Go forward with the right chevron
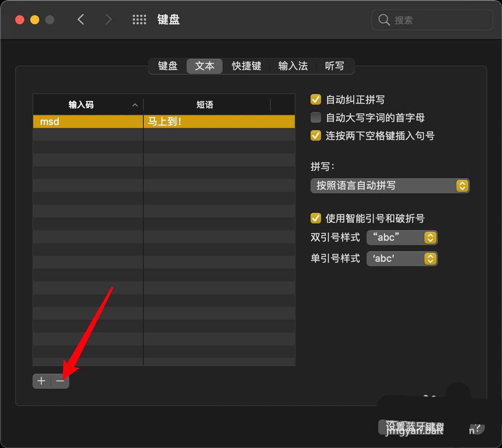This screenshot has width=502, height=448. [109, 20]
